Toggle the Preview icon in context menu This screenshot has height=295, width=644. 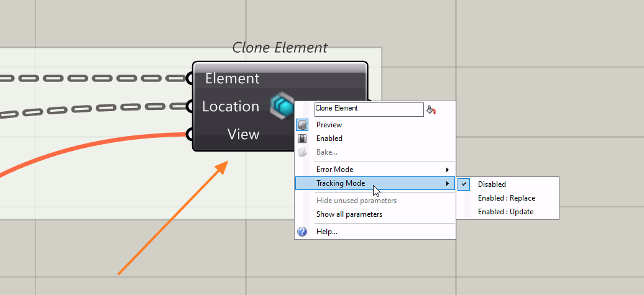(302, 125)
